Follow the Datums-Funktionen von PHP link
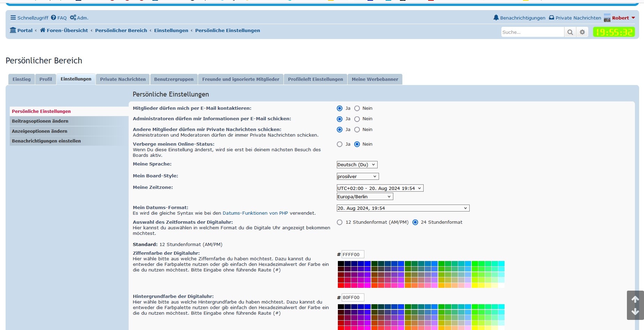This screenshot has height=330, width=644. 255,213
